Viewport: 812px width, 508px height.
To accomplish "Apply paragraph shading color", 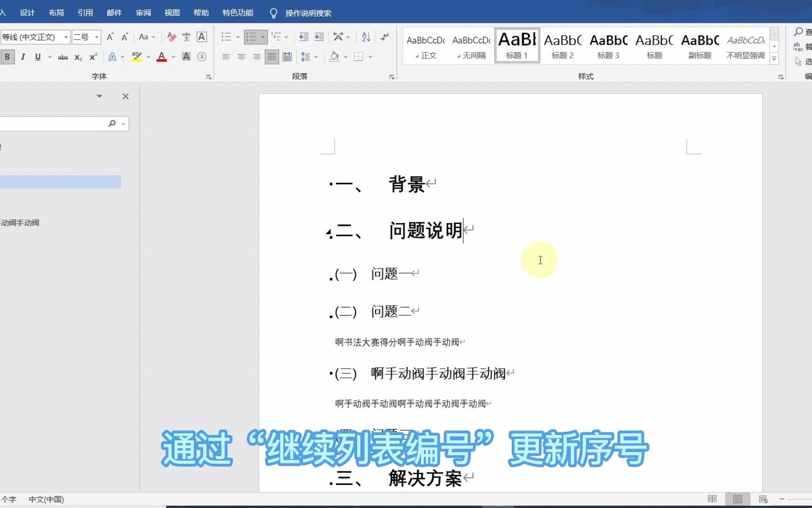I will 334,57.
